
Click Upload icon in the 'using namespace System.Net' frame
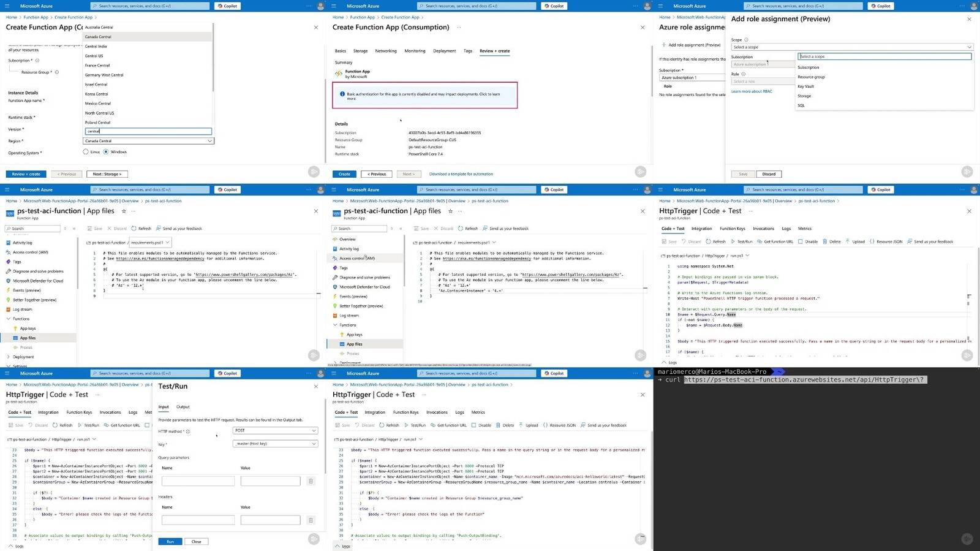848,241
